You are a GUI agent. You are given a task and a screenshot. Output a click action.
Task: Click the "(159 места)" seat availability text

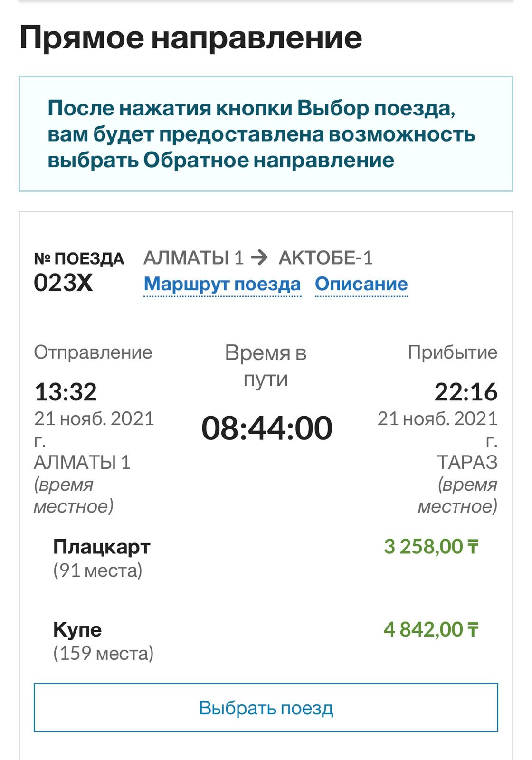click(x=104, y=654)
